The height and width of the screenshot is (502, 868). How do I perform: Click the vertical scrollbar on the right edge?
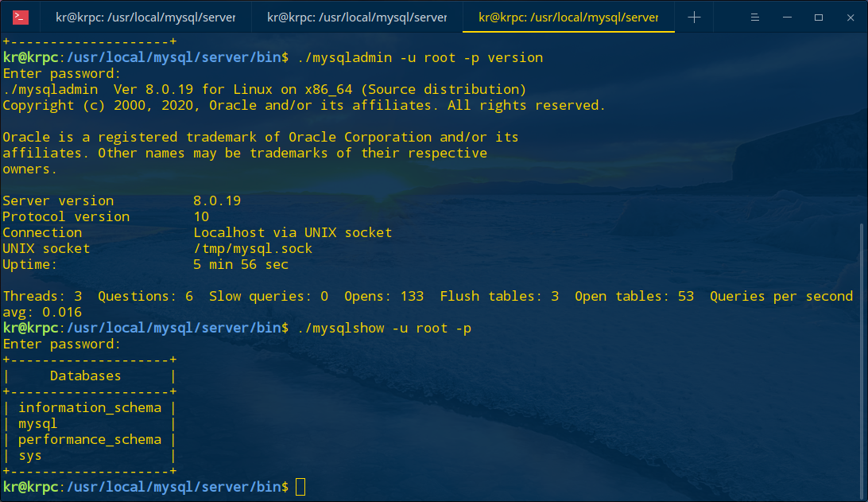862,360
